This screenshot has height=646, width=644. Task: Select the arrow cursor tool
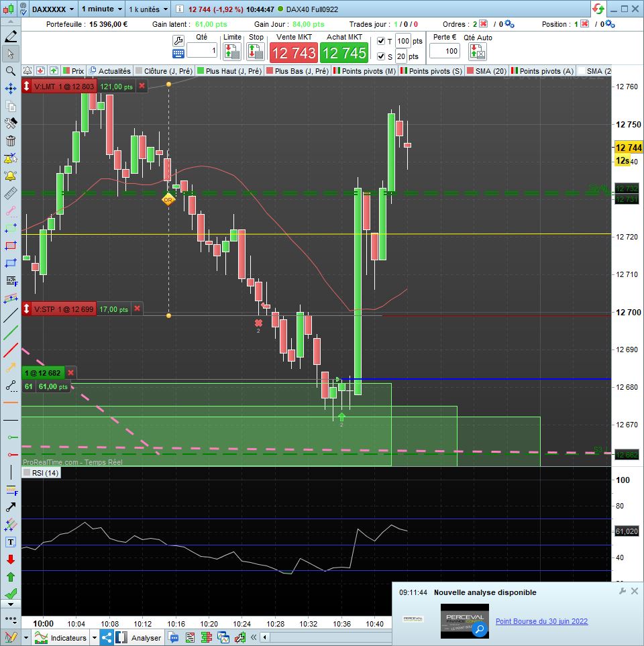point(11,54)
